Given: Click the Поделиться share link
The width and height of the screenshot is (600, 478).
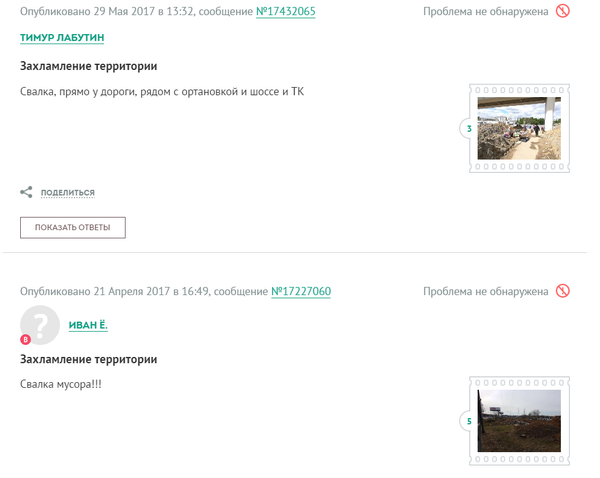Looking at the screenshot, I should 68,193.
